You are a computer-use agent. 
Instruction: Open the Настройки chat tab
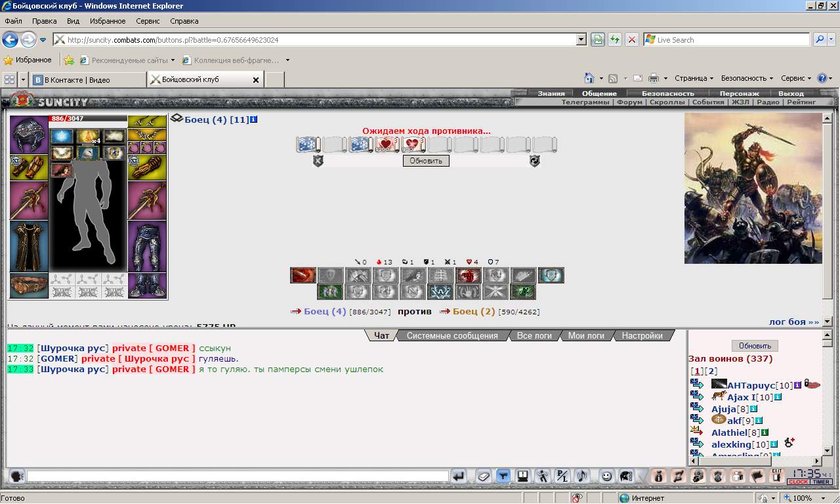(x=642, y=335)
